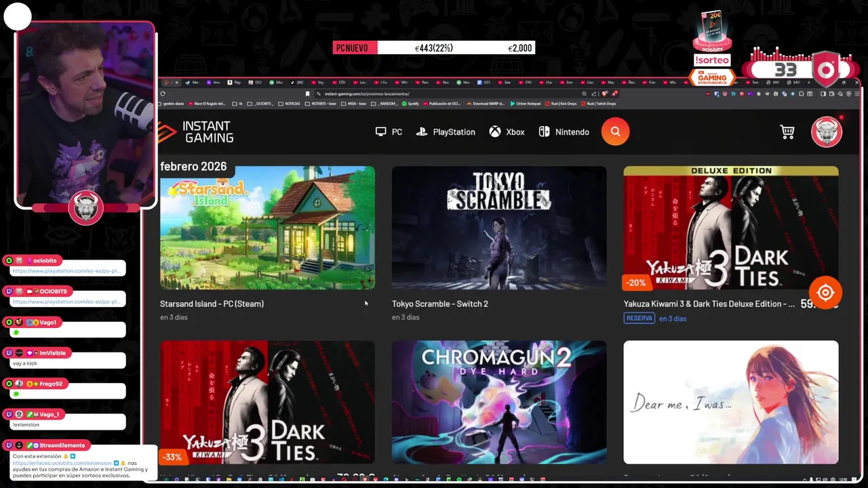
Task: Click the Instant Gaming logo
Action: 197,131
